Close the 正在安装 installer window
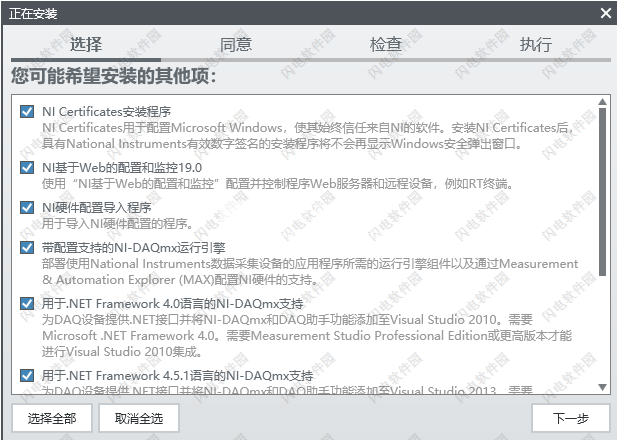 click(x=606, y=13)
